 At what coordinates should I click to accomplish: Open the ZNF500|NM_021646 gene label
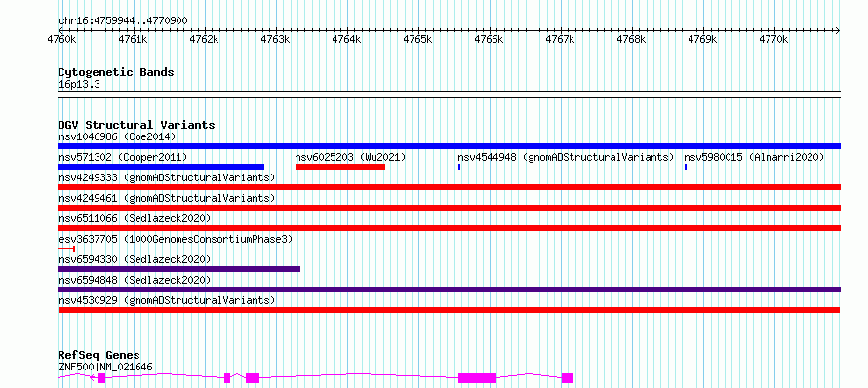[x=105, y=367]
